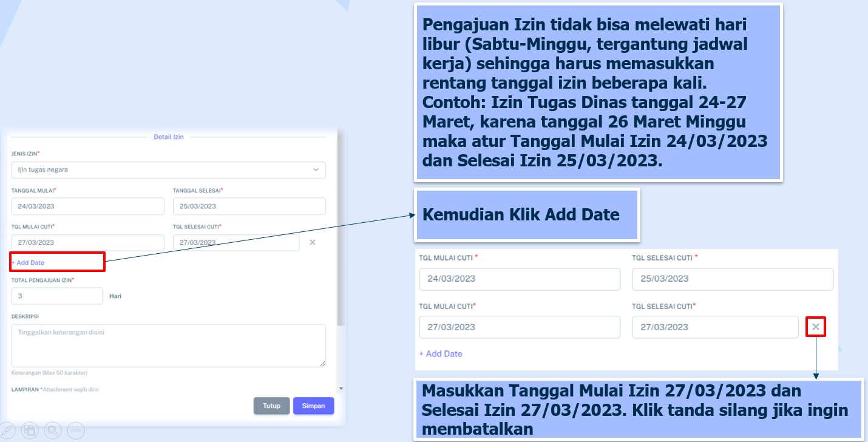Click the 24/03/2023 field in the enlarged right panel
868x442 pixels.
(519, 279)
